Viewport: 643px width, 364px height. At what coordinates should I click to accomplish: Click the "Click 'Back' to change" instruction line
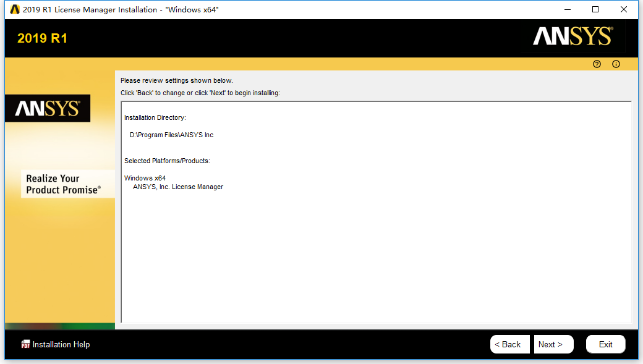[x=200, y=93]
